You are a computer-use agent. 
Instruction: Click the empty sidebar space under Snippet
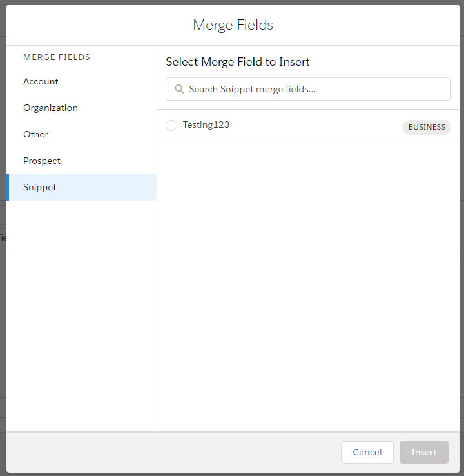pyautogui.click(x=81, y=310)
